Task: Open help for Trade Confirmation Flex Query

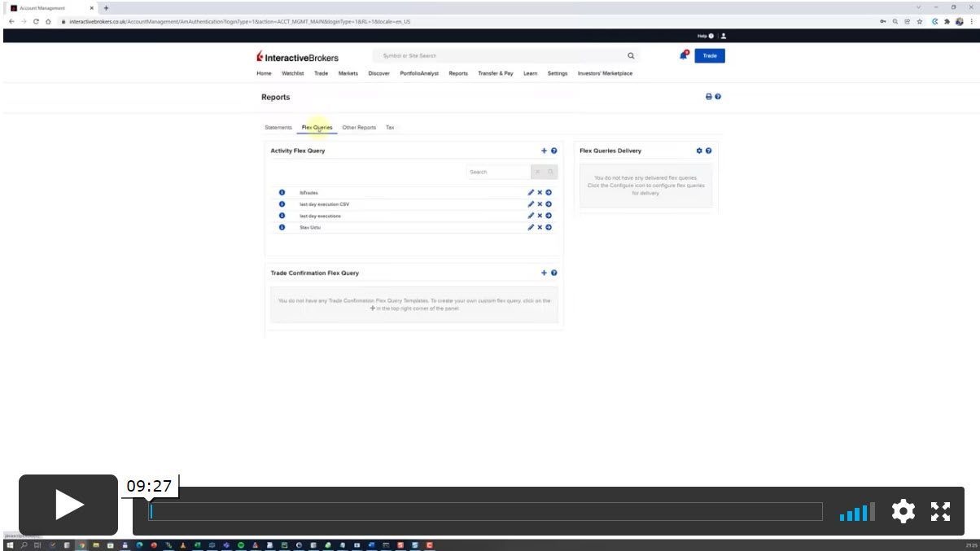Action: point(554,273)
